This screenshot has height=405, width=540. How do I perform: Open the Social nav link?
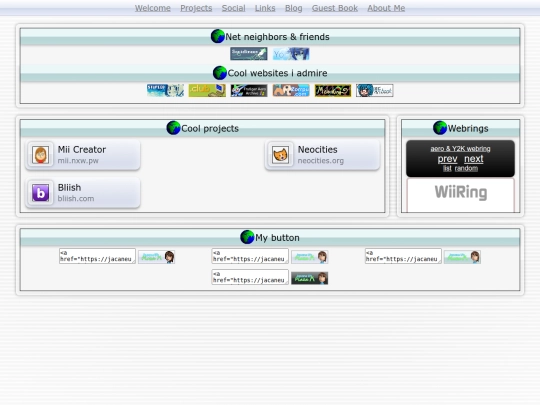pyautogui.click(x=233, y=8)
